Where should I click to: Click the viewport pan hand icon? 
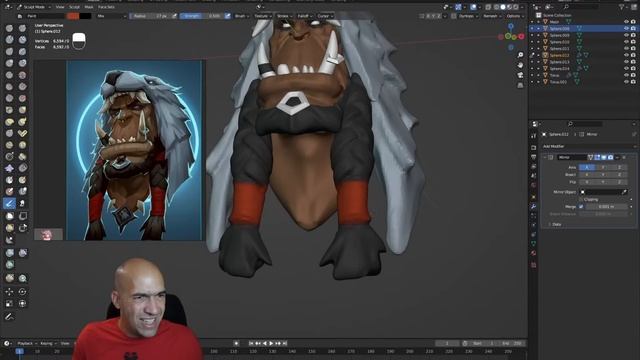pos(520,65)
